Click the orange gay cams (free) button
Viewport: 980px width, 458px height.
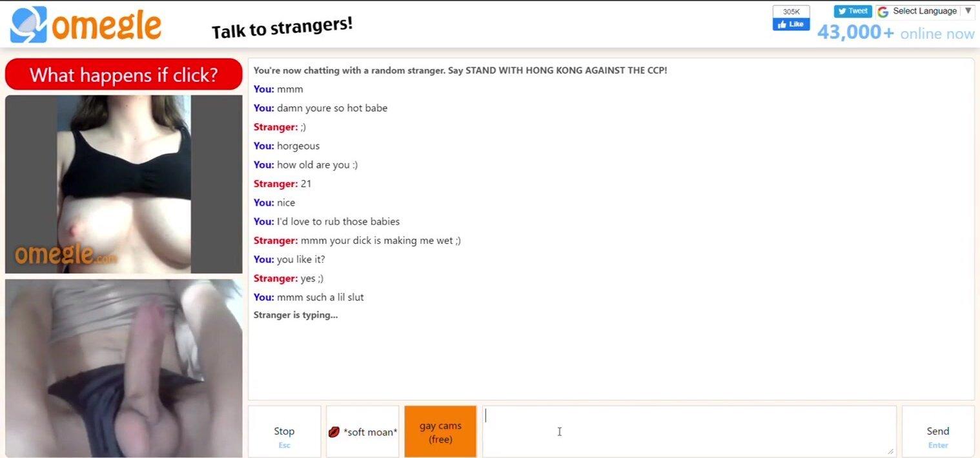click(440, 432)
